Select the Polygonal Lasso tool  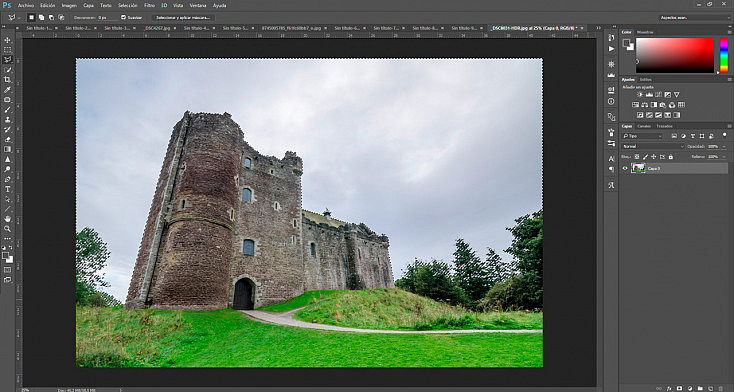(x=7, y=59)
